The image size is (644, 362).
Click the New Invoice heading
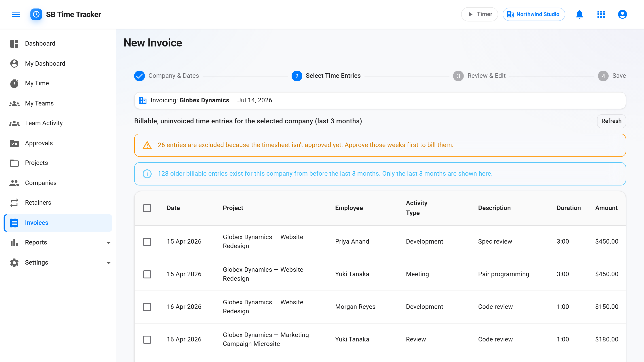(x=153, y=43)
